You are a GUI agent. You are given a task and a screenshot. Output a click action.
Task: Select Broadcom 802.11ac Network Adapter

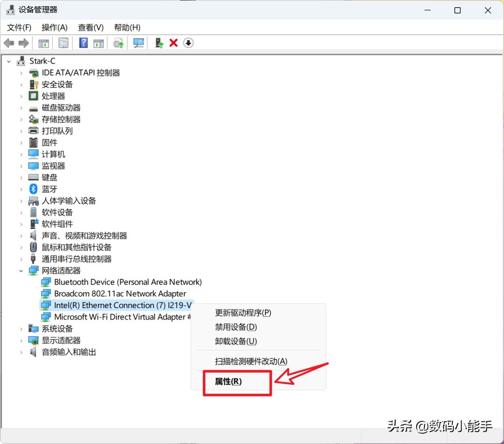click(120, 294)
